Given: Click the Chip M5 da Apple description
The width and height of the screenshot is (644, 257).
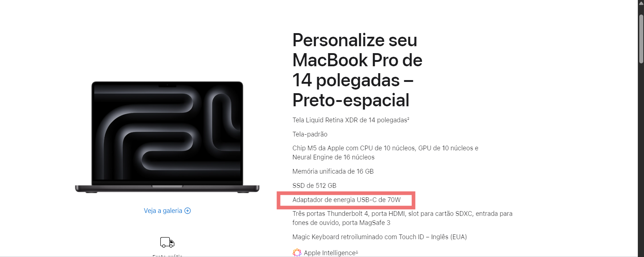Looking at the screenshot, I should tap(385, 153).
